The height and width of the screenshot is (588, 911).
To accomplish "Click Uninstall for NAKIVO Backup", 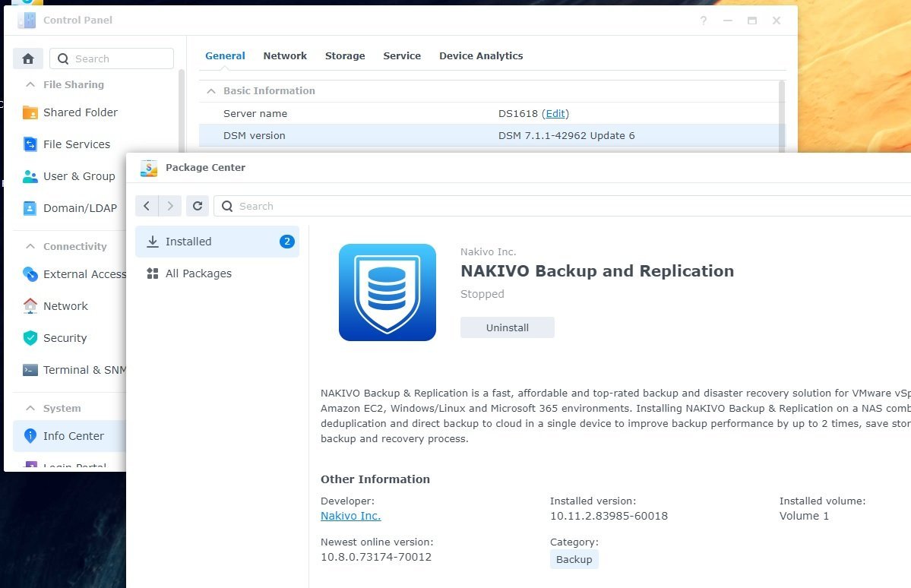I will 507,327.
